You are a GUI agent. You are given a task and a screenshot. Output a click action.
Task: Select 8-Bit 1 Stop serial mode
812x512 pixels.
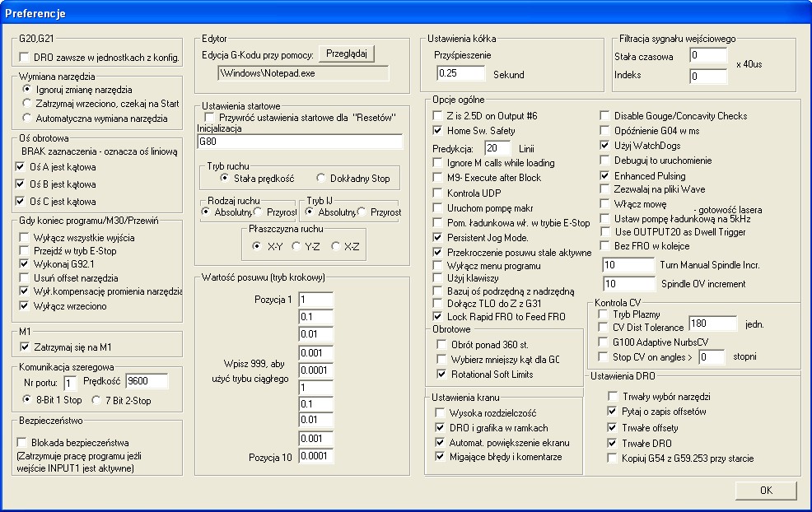coord(27,400)
